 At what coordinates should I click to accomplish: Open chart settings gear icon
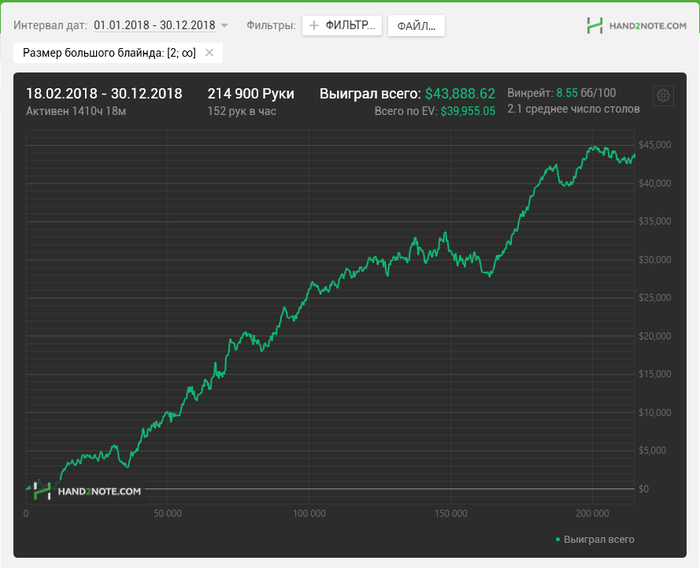click(x=663, y=96)
